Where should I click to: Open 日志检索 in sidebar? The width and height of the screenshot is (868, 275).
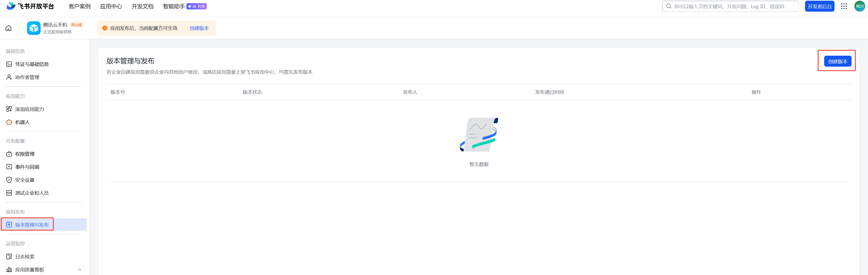point(25,257)
